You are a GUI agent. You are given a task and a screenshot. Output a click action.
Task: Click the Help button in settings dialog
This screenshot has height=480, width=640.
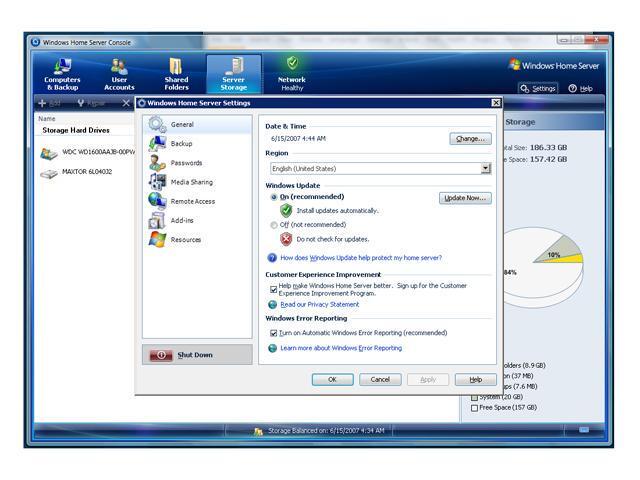476,380
